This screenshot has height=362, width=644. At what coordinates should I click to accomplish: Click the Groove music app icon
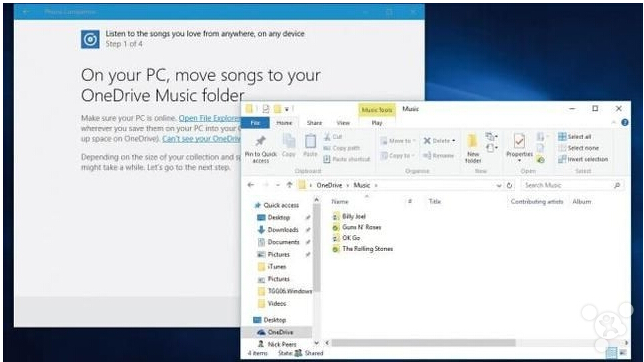90,39
